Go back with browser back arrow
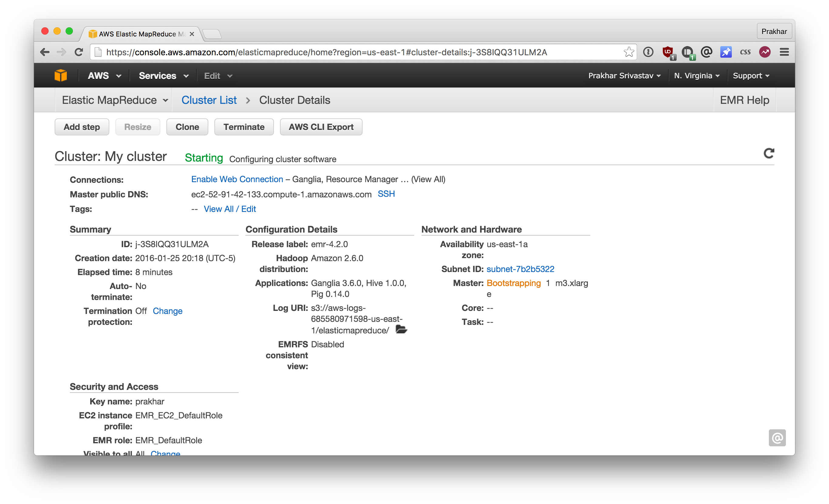The width and height of the screenshot is (829, 504). click(x=45, y=52)
